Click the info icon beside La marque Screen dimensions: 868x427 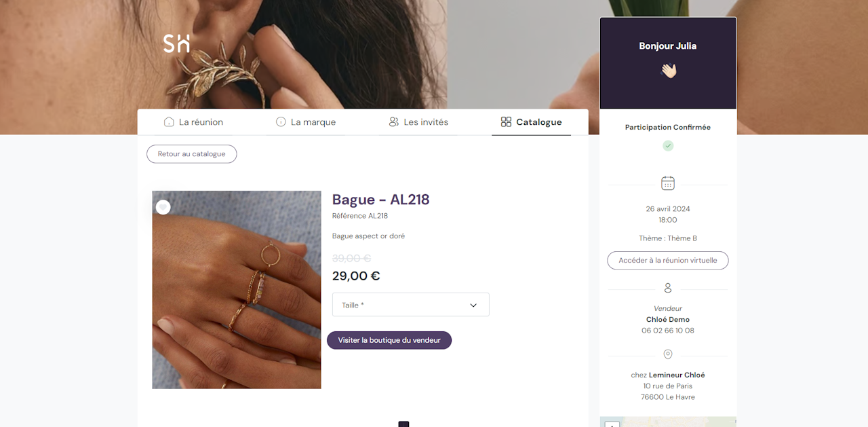(281, 122)
